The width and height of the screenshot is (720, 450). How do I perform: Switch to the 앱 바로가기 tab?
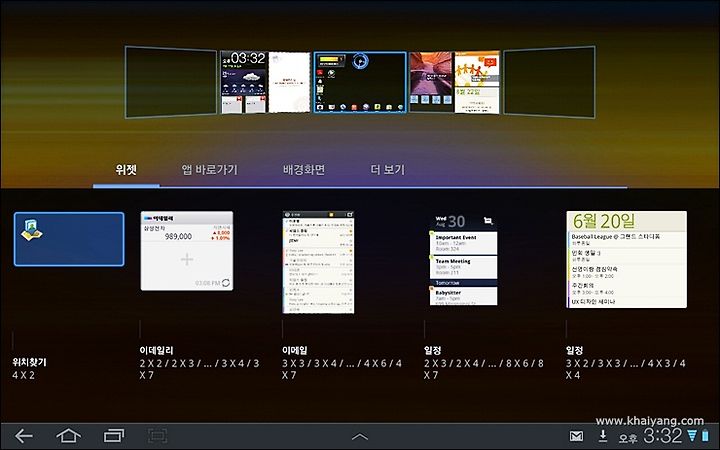click(x=209, y=169)
